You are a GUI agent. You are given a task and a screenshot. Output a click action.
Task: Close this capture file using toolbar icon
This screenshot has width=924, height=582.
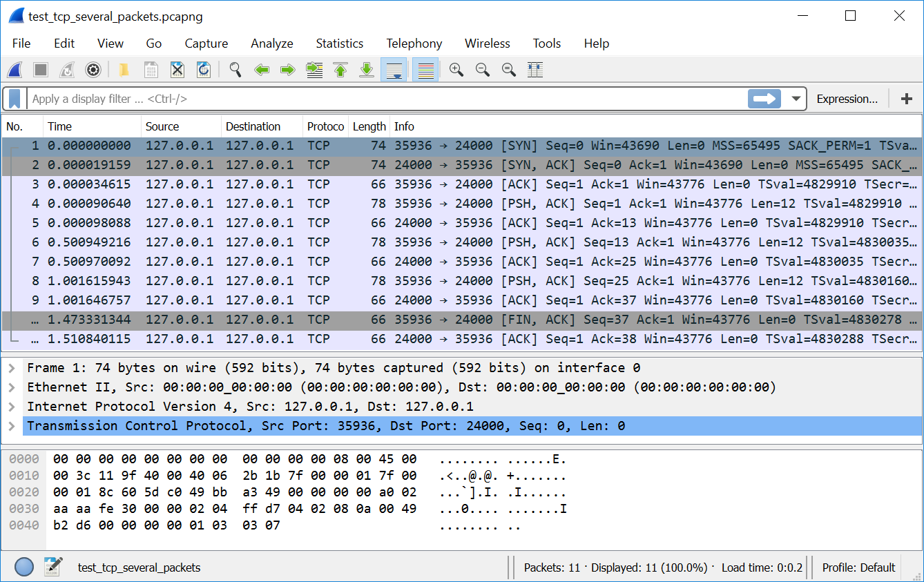click(177, 70)
